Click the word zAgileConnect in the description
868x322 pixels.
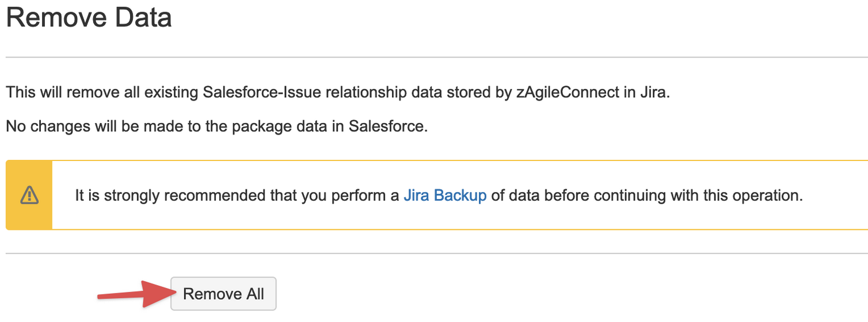pos(566,93)
